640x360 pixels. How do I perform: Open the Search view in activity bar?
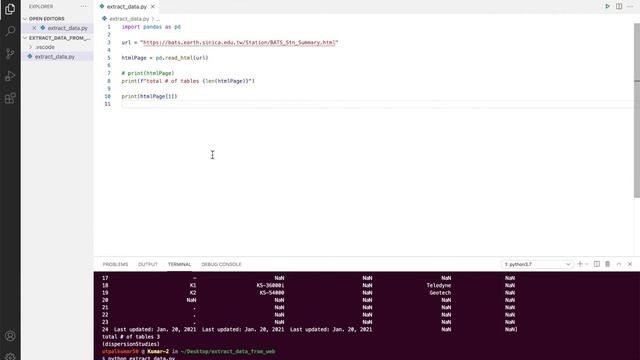(10, 31)
